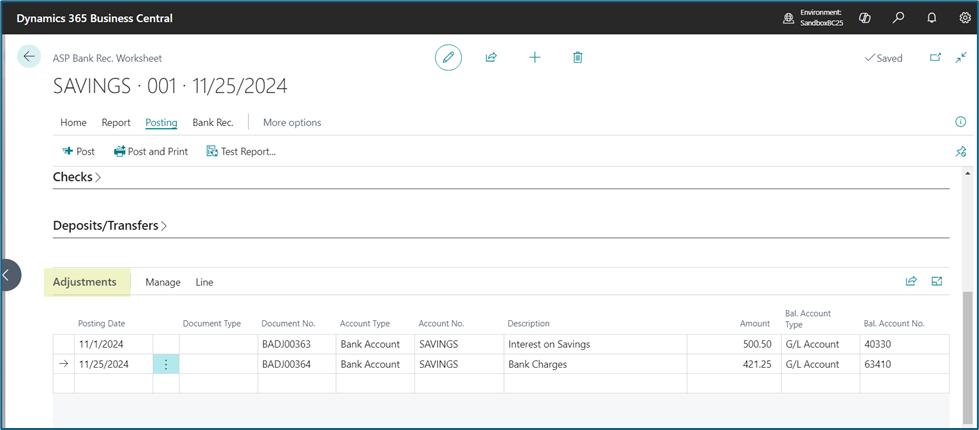
Task: Open notifications bell icon
Action: click(932, 18)
